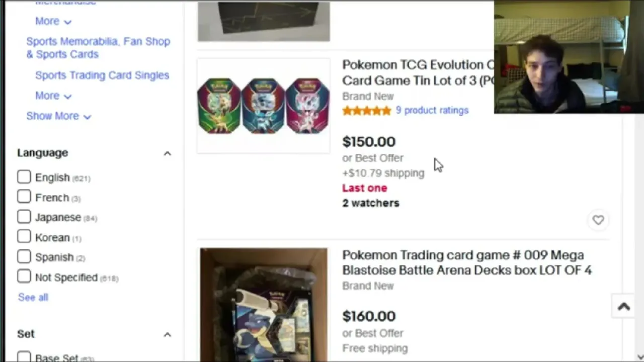
Task: Expand Show More categories
Action: 58,116
